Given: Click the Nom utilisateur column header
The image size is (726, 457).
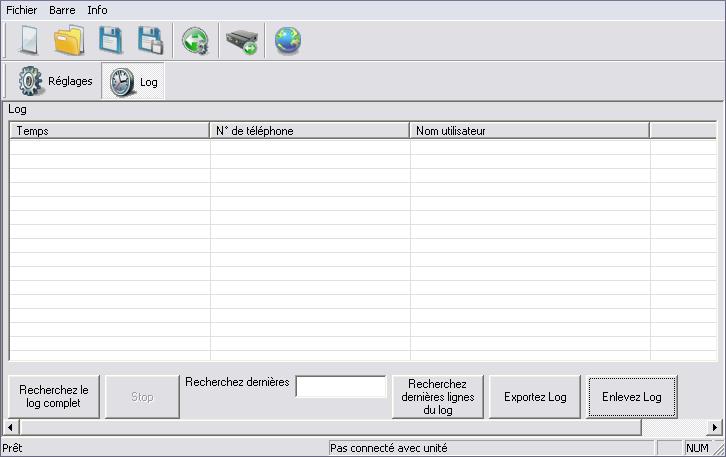Looking at the screenshot, I should [x=529, y=131].
